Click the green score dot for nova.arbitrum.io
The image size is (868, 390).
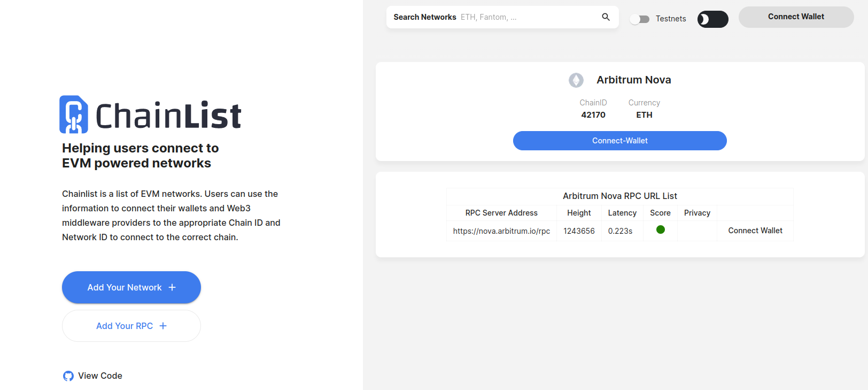661,230
